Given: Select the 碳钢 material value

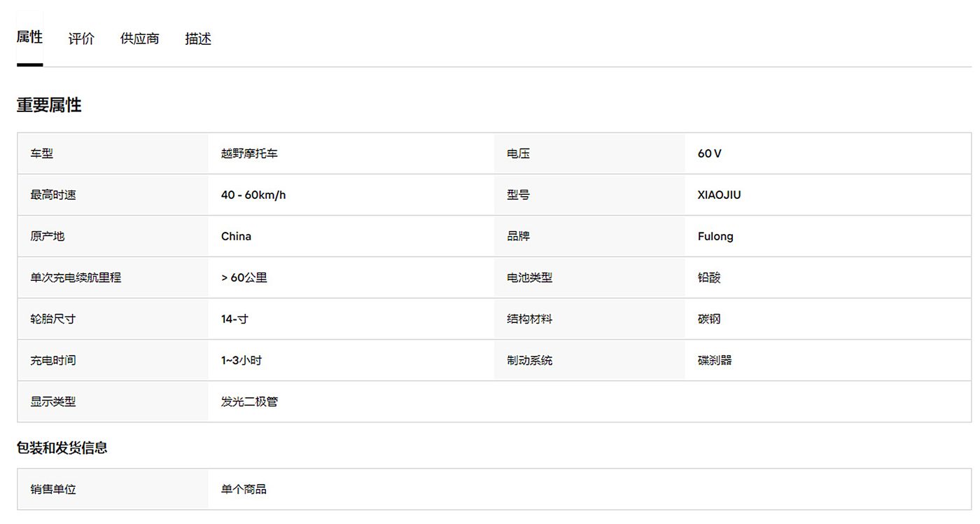Looking at the screenshot, I should pyautogui.click(x=709, y=319).
